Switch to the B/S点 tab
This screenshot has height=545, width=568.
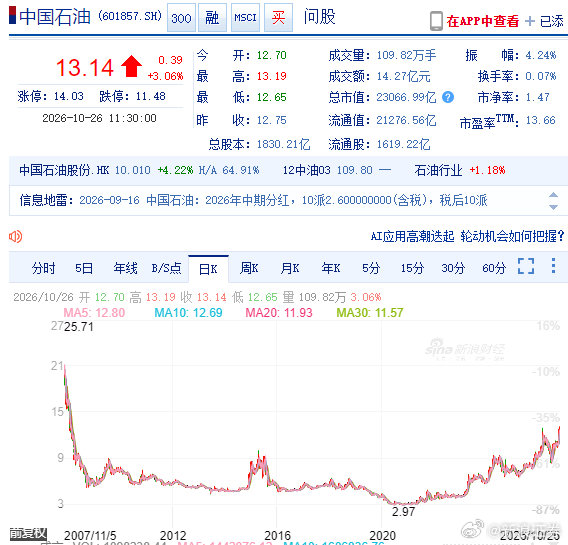[166, 268]
